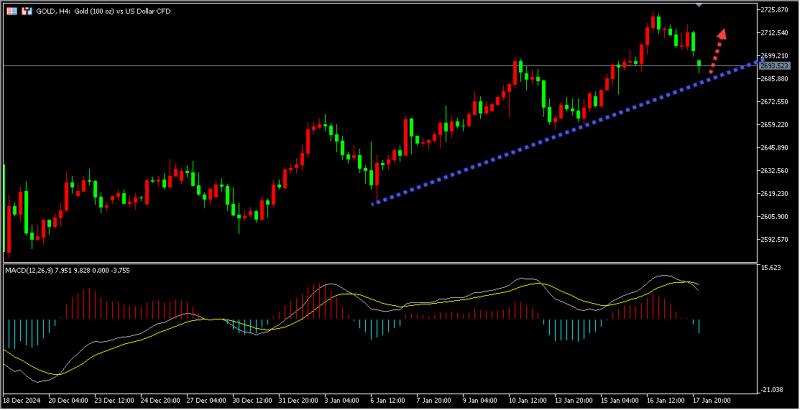Click the last cyan MACD histogram bar
The width and height of the screenshot is (800, 410).
[x=699, y=326]
